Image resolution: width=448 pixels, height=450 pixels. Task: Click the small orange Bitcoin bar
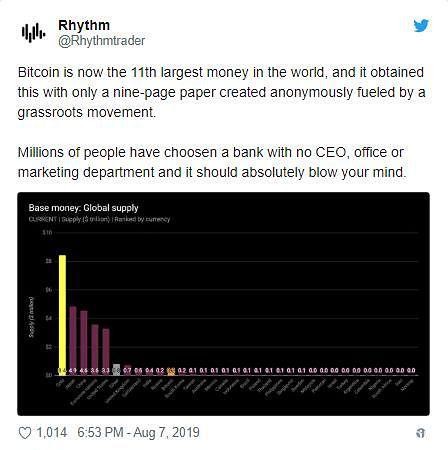point(171,372)
